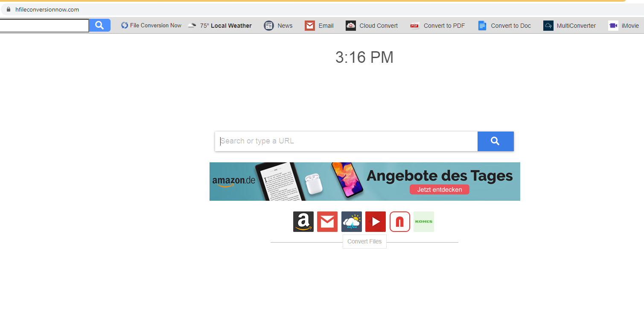Launch the MultiConverter toolbar icon
The image size is (644, 334).
click(548, 26)
